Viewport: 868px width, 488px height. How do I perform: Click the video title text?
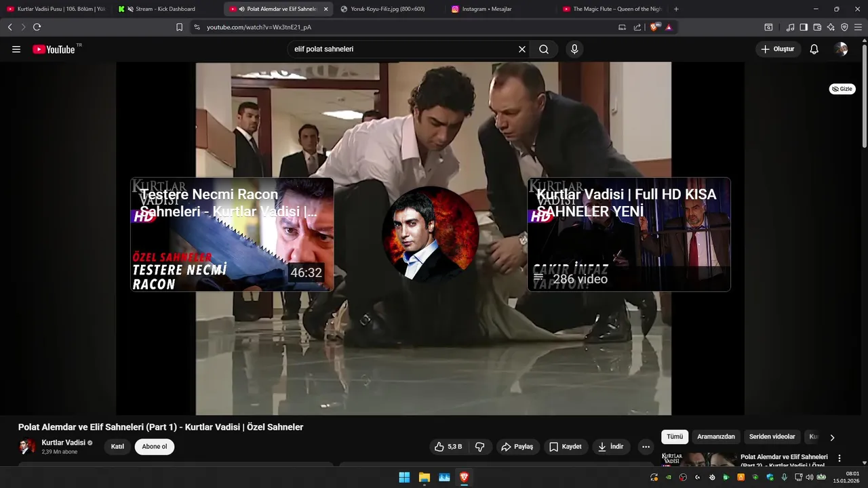(x=161, y=427)
